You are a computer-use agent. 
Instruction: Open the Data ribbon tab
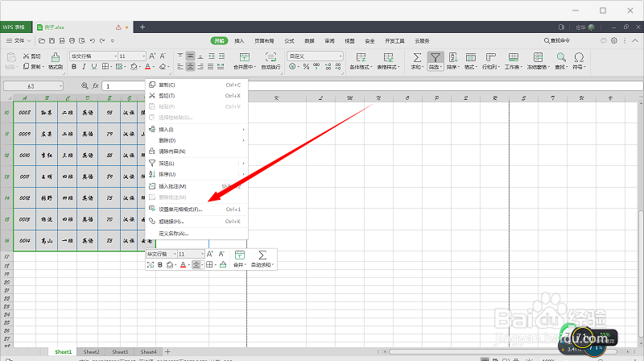pos(309,41)
